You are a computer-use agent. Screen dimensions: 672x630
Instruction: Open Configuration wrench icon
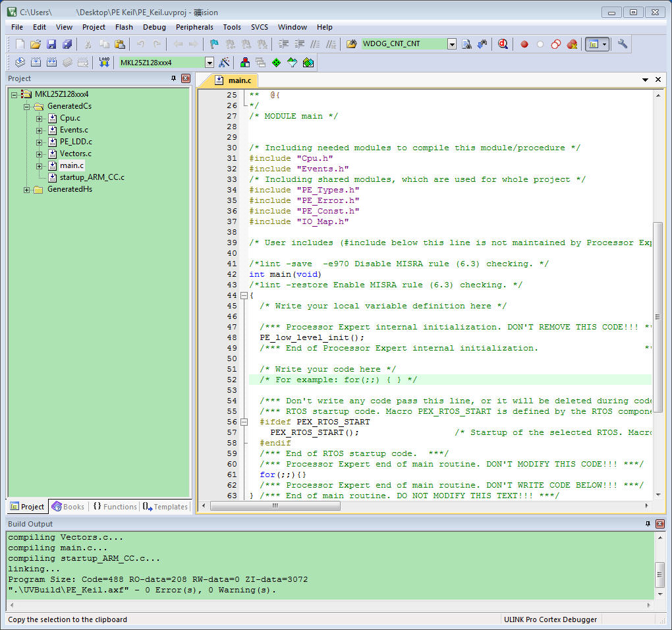(623, 43)
